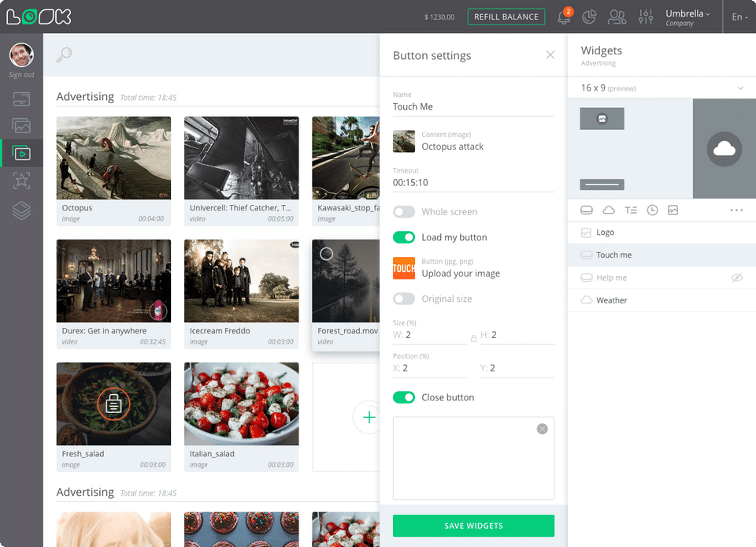The image size is (756, 547).
Task: Select the Touch me widget row
Action: (x=661, y=255)
